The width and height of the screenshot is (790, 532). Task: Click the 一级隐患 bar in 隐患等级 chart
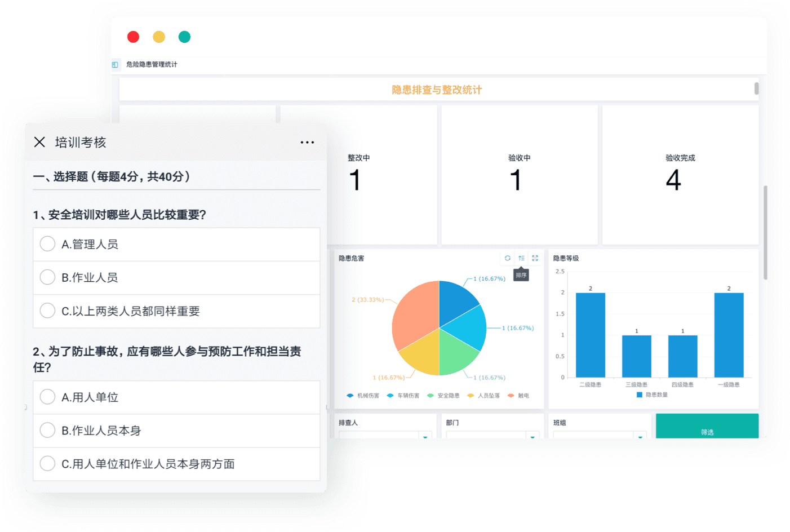click(x=729, y=335)
